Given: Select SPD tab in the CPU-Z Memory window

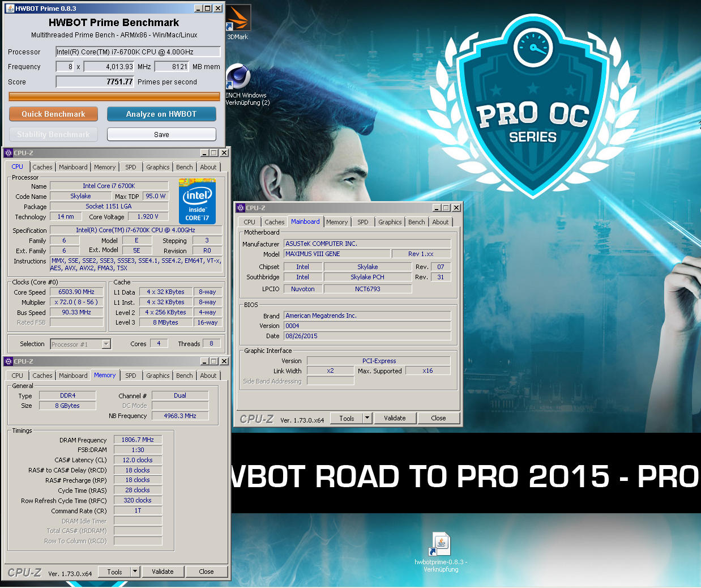Looking at the screenshot, I should [131, 376].
